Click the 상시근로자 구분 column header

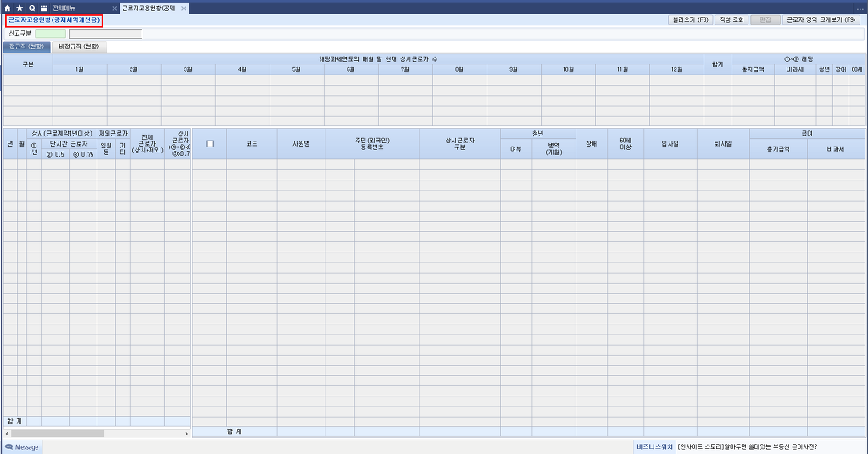[x=459, y=144]
